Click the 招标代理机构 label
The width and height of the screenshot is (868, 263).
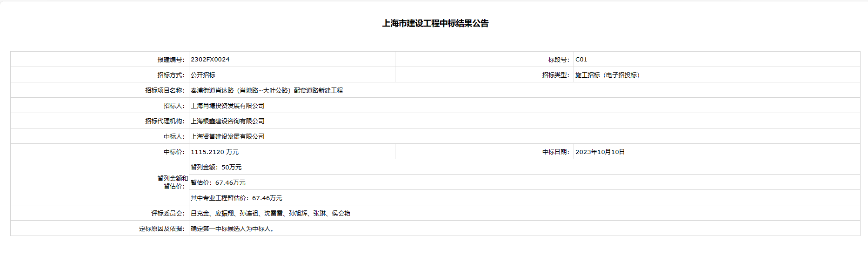click(165, 121)
